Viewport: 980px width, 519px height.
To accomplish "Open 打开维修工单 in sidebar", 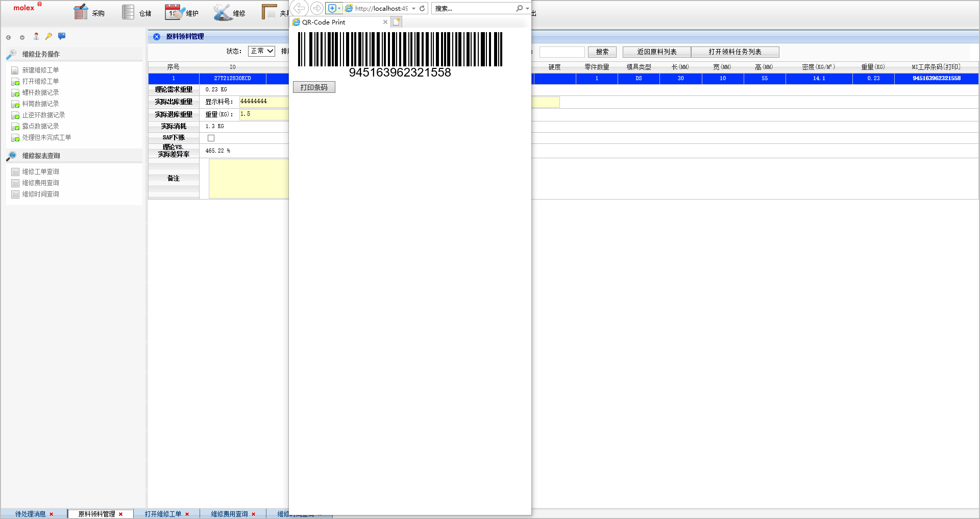I will click(40, 81).
